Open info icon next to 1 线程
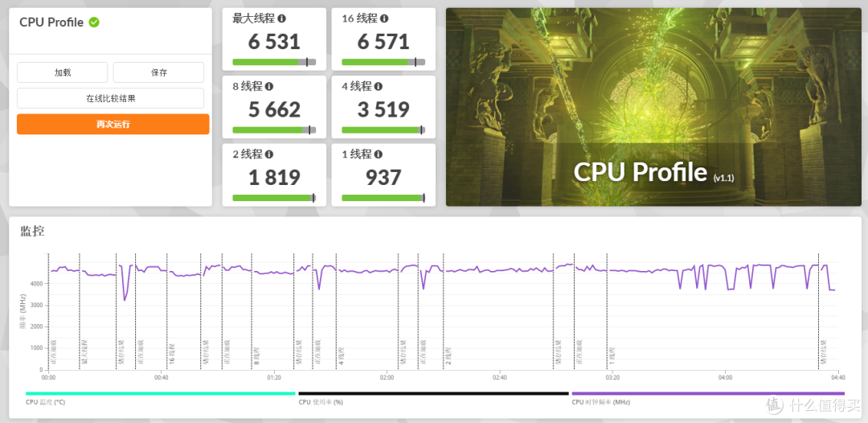Screen dimensions: 868x423 click(x=379, y=154)
